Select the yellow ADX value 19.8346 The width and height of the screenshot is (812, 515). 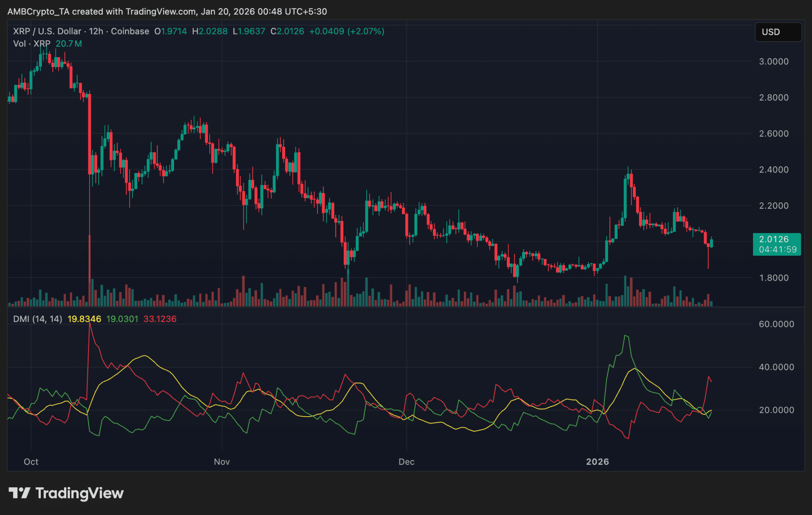(x=84, y=318)
